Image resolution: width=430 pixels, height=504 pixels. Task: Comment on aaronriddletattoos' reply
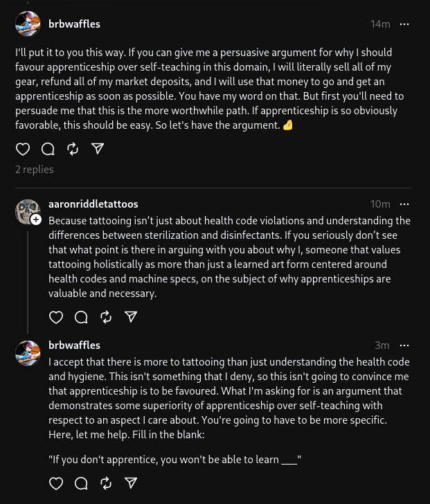pyautogui.click(x=81, y=317)
